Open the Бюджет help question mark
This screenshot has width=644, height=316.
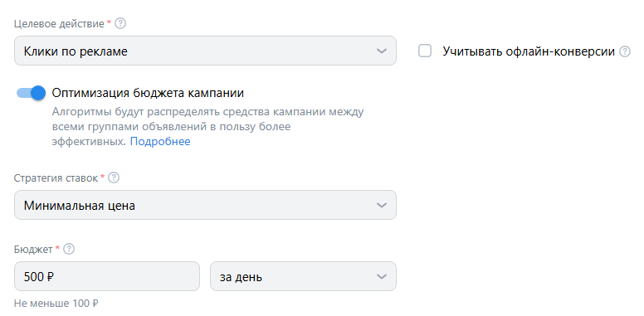[x=69, y=249]
